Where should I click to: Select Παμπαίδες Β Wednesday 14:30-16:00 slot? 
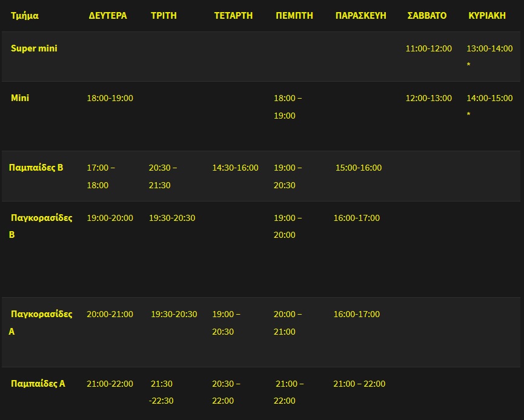pyautogui.click(x=235, y=168)
